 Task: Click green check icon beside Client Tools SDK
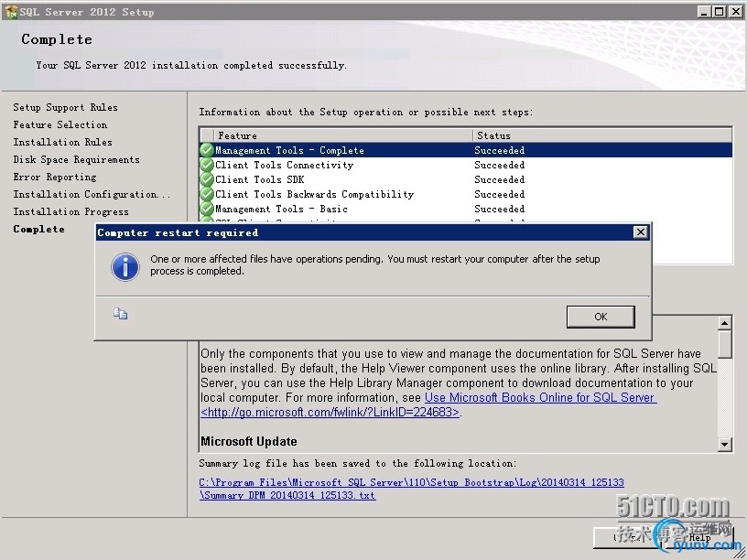click(x=207, y=179)
